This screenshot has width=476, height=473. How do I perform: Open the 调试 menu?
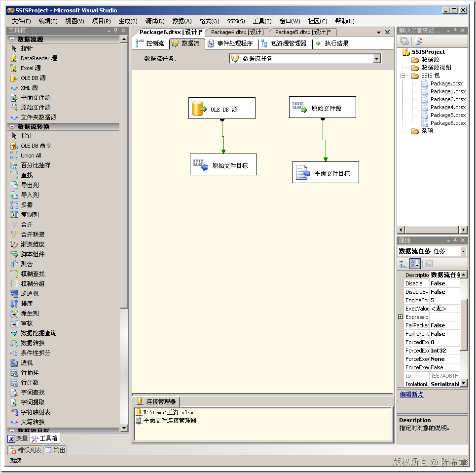(155, 21)
